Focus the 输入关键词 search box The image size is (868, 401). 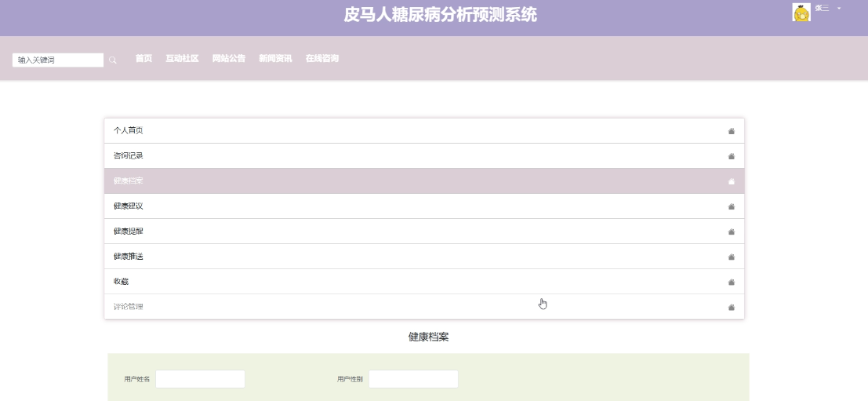58,60
